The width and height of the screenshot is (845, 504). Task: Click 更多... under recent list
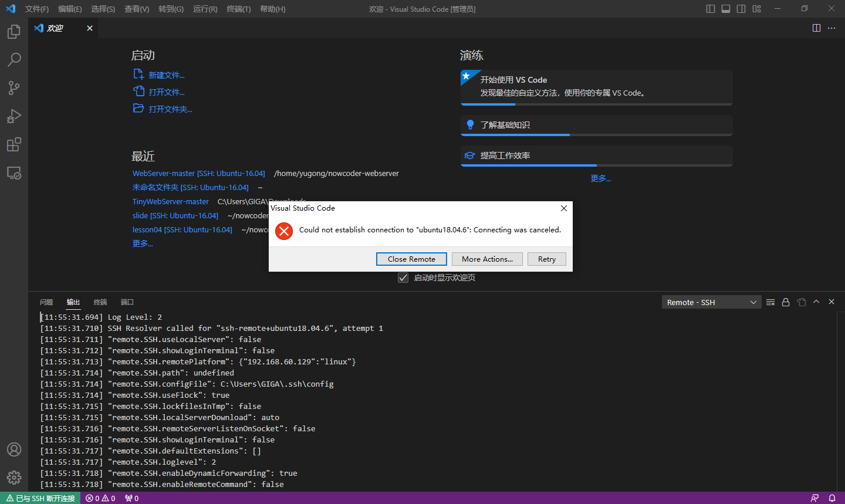pos(143,243)
